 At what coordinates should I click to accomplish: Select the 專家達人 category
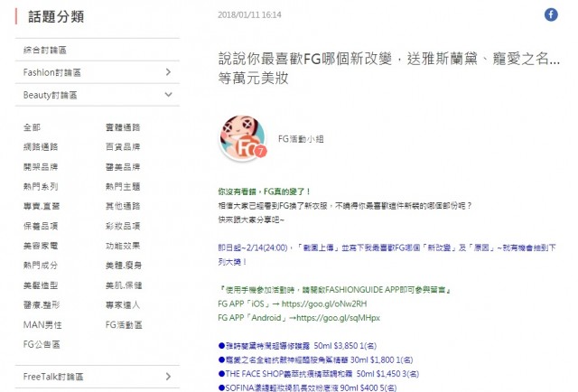(122, 303)
